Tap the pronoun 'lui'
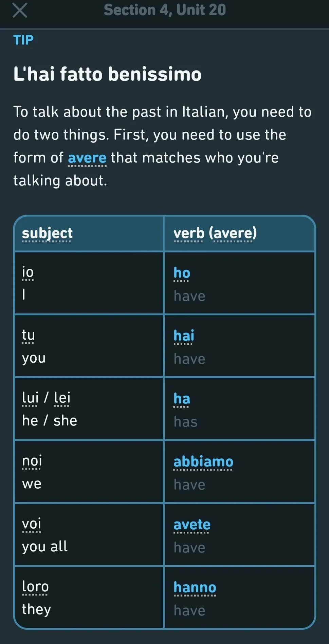Screen dimensions: 329x644 click(30, 398)
